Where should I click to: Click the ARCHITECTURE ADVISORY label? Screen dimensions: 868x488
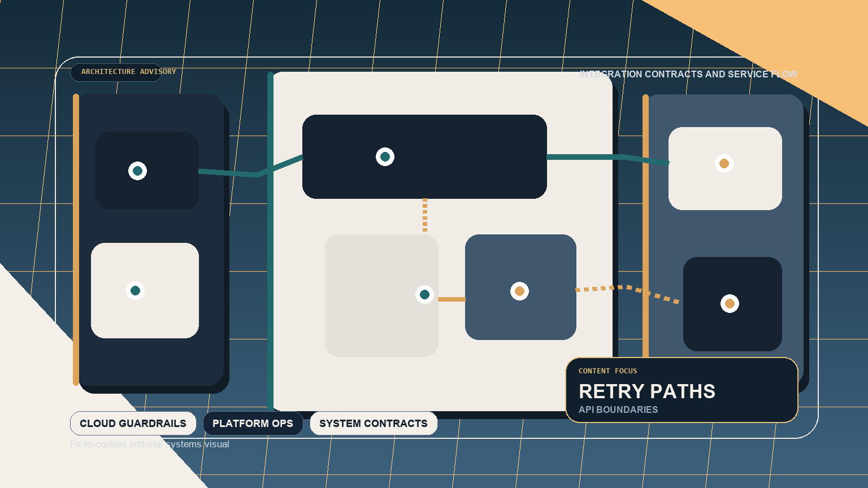(x=129, y=72)
